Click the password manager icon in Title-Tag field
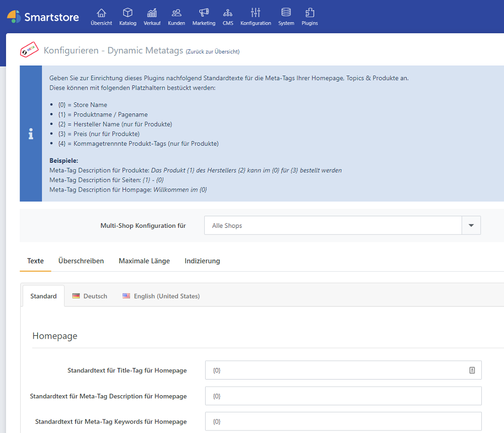Viewport: 504px width, 433px height. [472, 370]
